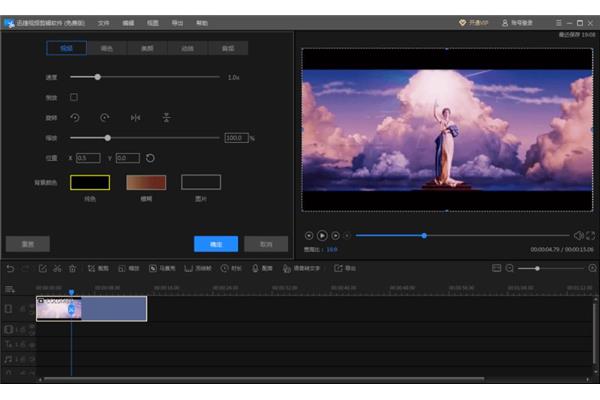Flip video horizontally with the mirror icon
The width and height of the screenshot is (600, 400).
(135, 118)
